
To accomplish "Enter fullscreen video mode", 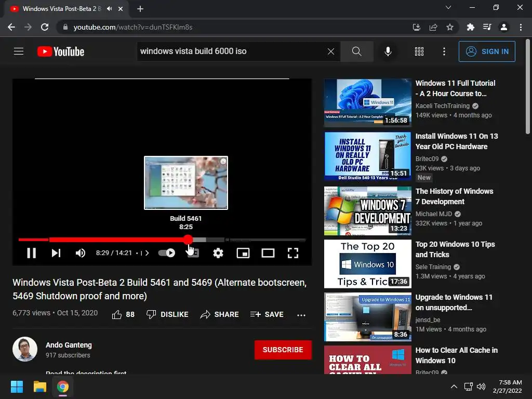I will pyautogui.click(x=293, y=253).
